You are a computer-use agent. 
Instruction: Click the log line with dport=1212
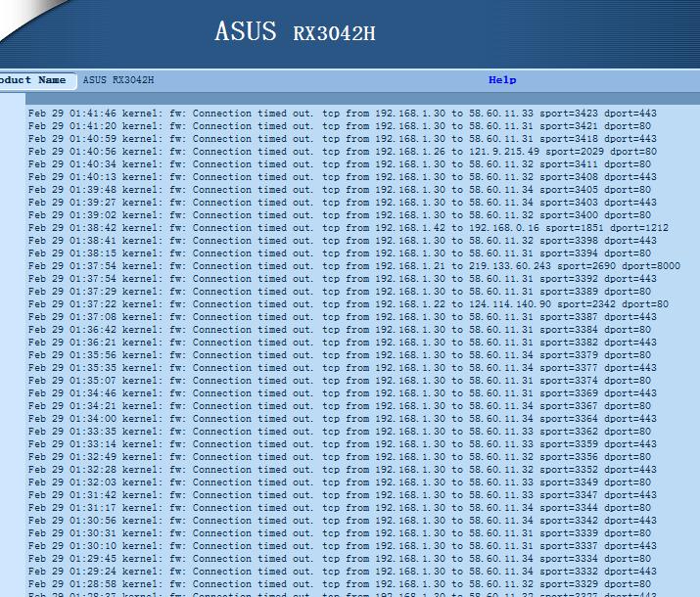tap(349, 228)
